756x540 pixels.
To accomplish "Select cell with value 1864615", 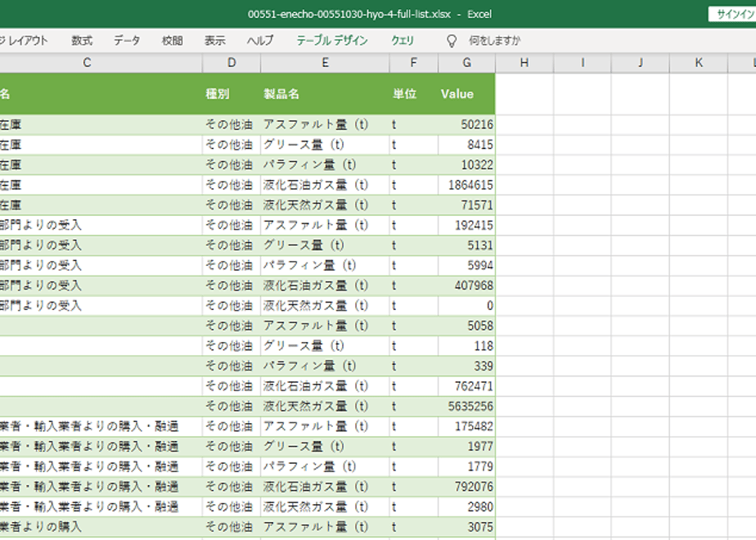I will tap(466, 185).
